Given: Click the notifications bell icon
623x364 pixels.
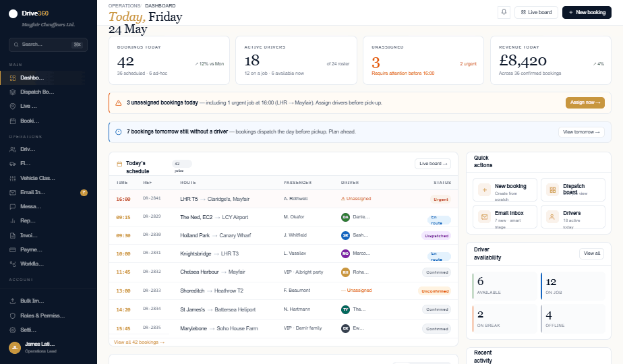Looking at the screenshot, I should point(504,12).
